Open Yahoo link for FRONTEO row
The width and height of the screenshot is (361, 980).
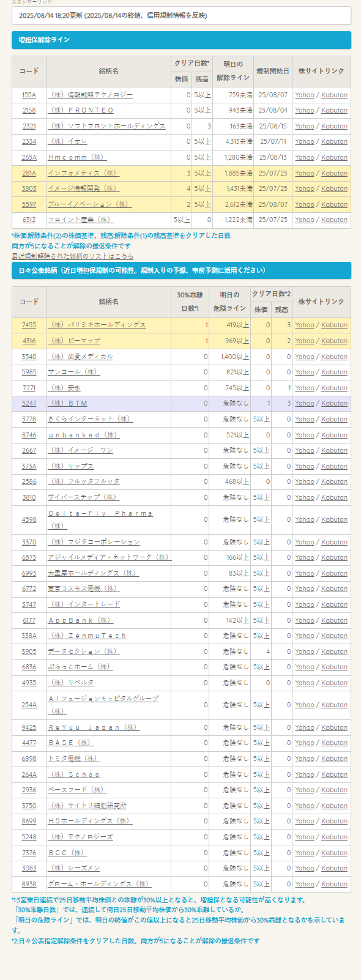(305, 111)
